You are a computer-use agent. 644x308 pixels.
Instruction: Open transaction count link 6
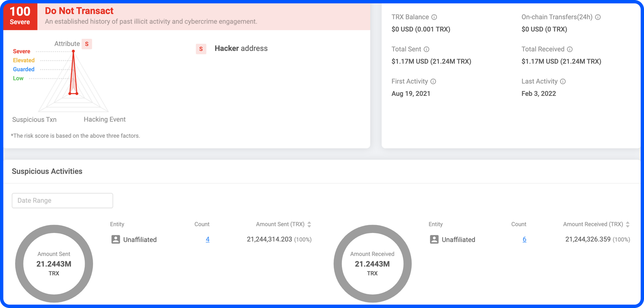click(525, 239)
